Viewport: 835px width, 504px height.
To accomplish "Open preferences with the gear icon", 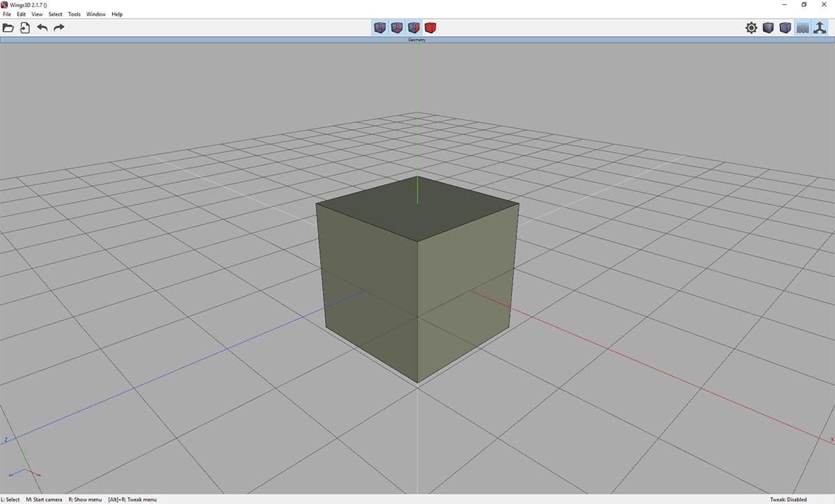I will pyautogui.click(x=751, y=28).
